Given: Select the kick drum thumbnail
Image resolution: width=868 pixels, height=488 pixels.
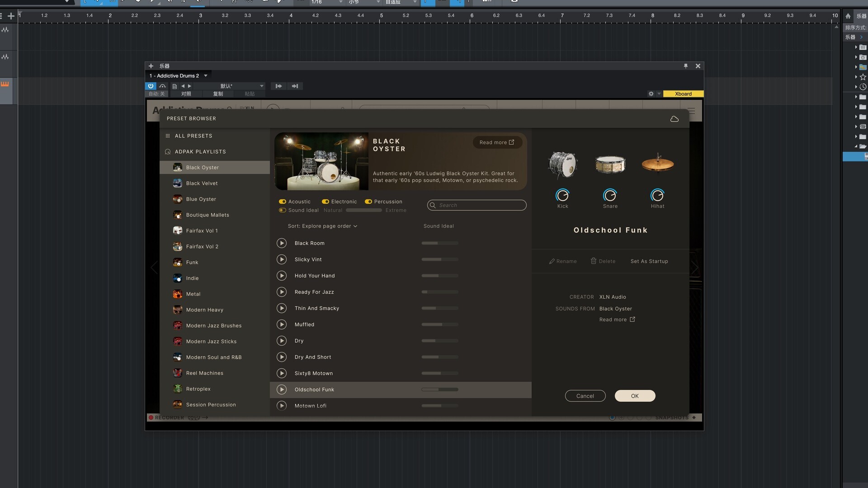Looking at the screenshot, I should point(563,164).
